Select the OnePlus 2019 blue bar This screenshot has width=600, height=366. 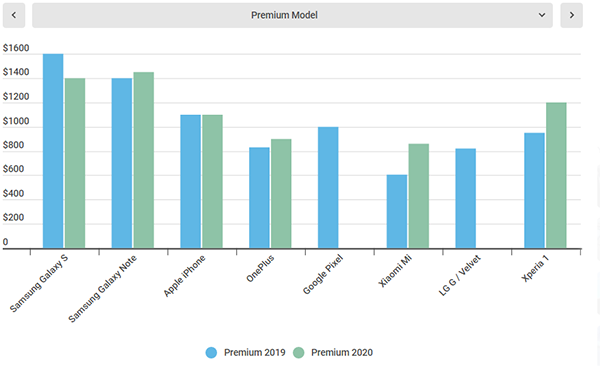point(259,198)
